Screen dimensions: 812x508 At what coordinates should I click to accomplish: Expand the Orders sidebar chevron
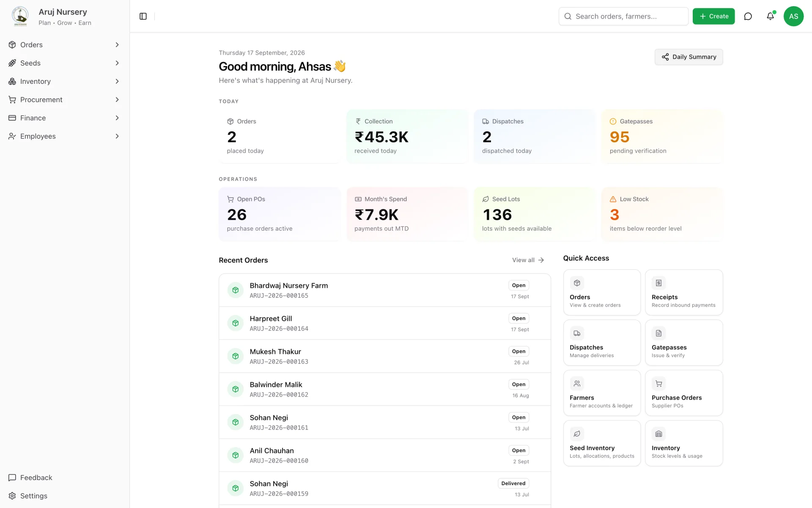coord(117,45)
